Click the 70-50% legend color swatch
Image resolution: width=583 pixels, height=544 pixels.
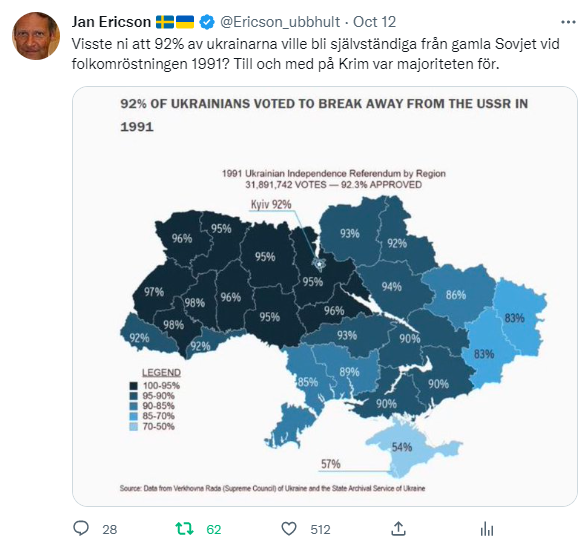pyautogui.click(x=133, y=427)
